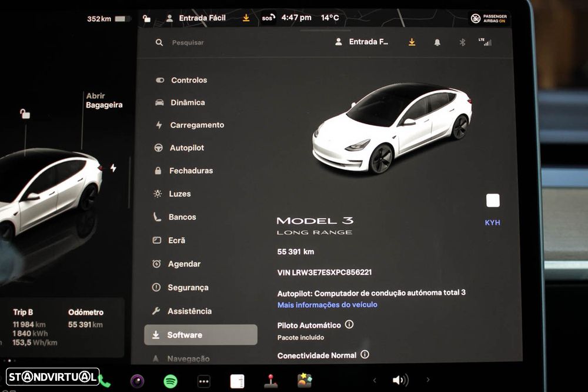Open Autopilot settings

point(179,148)
